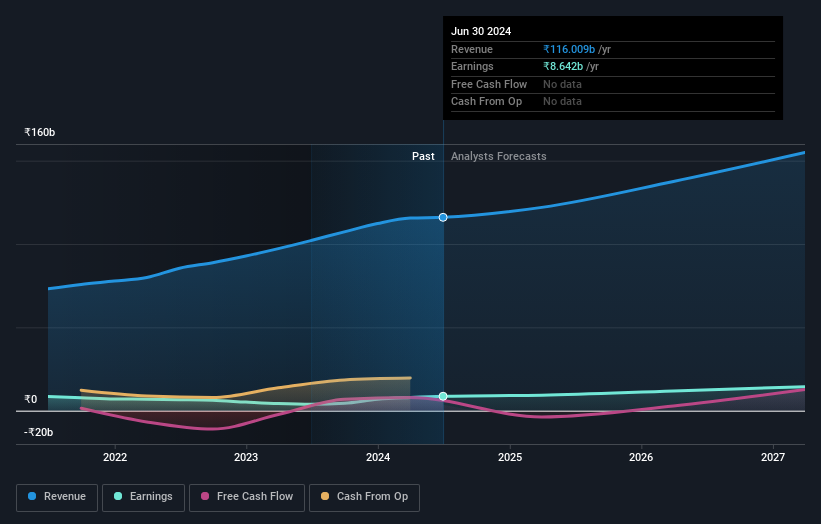Click the ₹8.642b earnings value in tooltip
This screenshot has height=524, width=821.
point(563,66)
